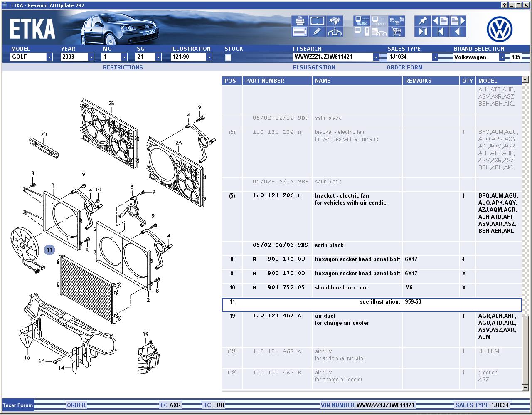Click the MODEL column header in table
This screenshot has height=415, width=532.
point(499,81)
